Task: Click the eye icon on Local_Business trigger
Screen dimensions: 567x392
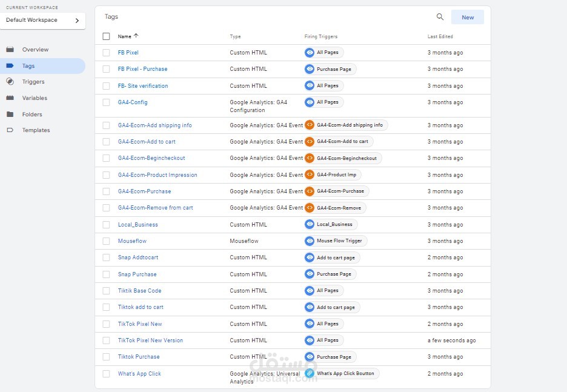Action: [310, 224]
